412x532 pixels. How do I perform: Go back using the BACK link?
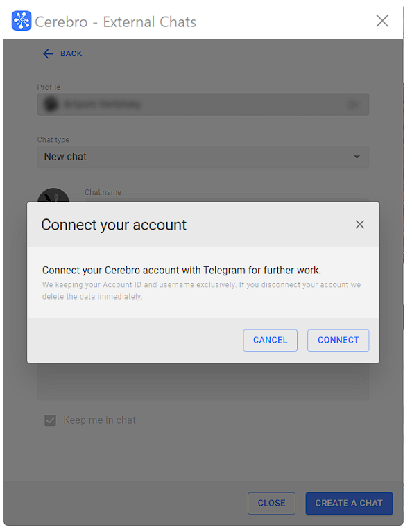point(71,53)
